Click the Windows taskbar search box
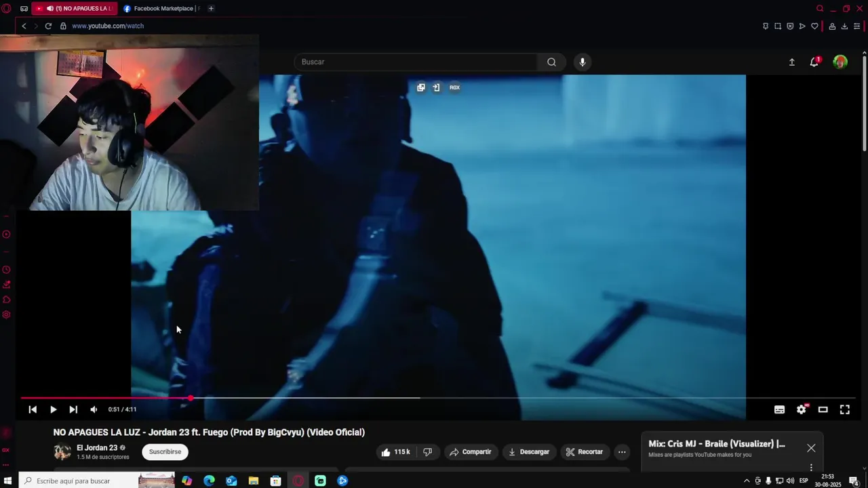The height and width of the screenshot is (488, 868). [x=97, y=481]
